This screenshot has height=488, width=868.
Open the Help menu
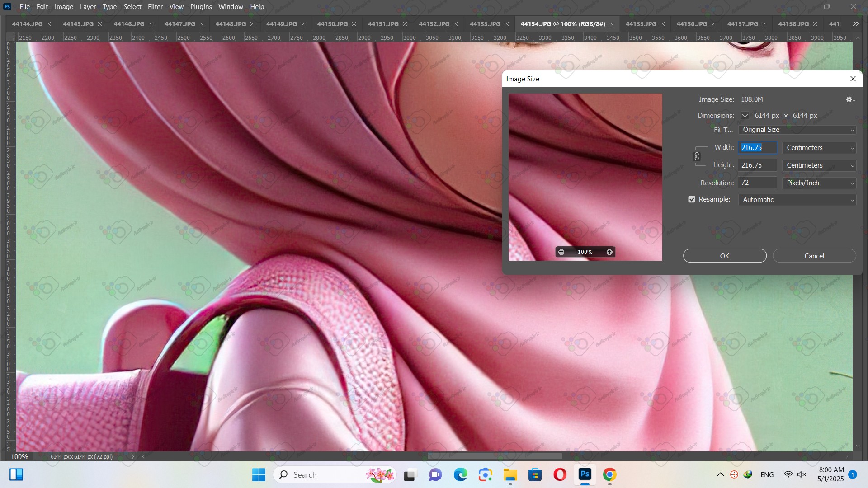(257, 7)
